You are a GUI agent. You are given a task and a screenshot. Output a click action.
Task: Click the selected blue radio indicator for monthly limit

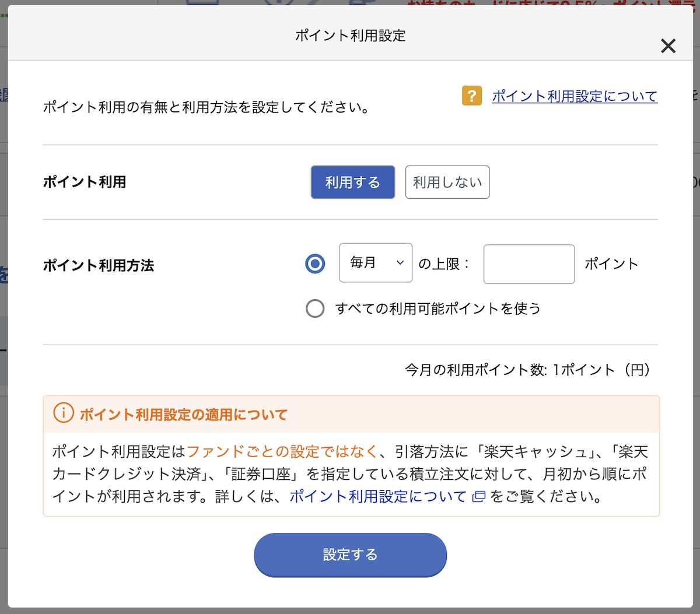click(315, 264)
